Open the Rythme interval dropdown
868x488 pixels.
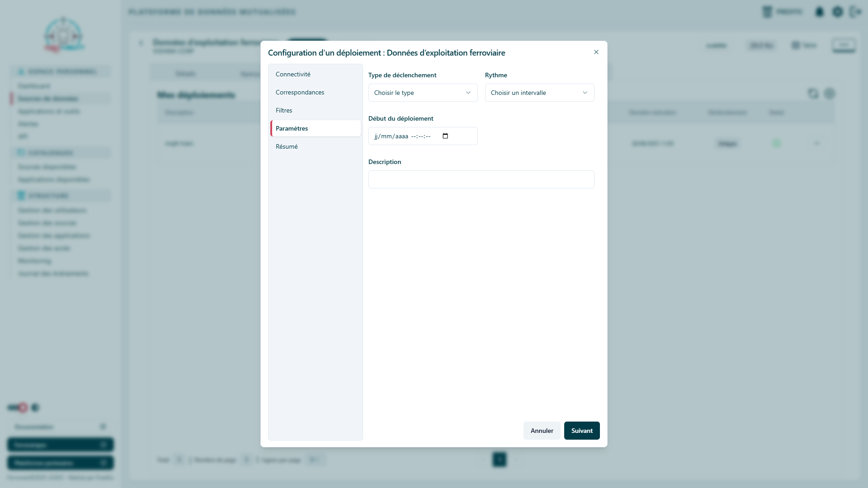[x=539, y=93]
